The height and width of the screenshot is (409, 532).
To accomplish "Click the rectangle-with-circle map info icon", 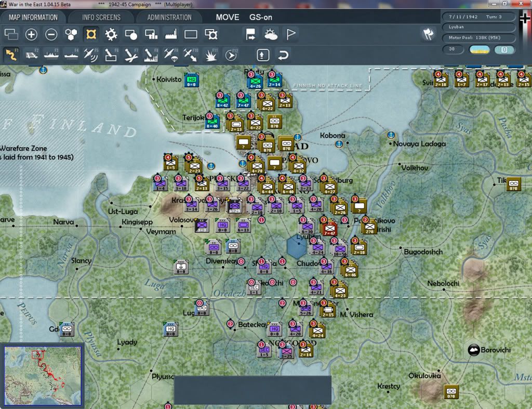I will coord(131,34).
